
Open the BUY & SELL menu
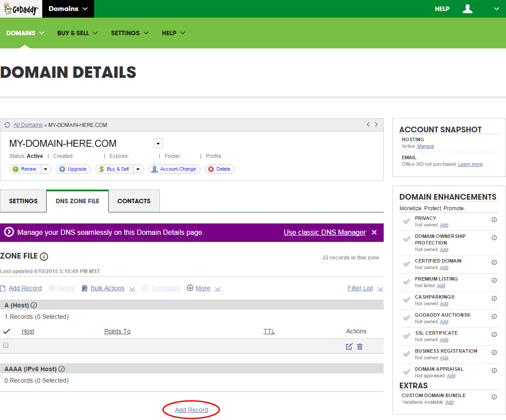pyautogui.click(x=77, y=33)
